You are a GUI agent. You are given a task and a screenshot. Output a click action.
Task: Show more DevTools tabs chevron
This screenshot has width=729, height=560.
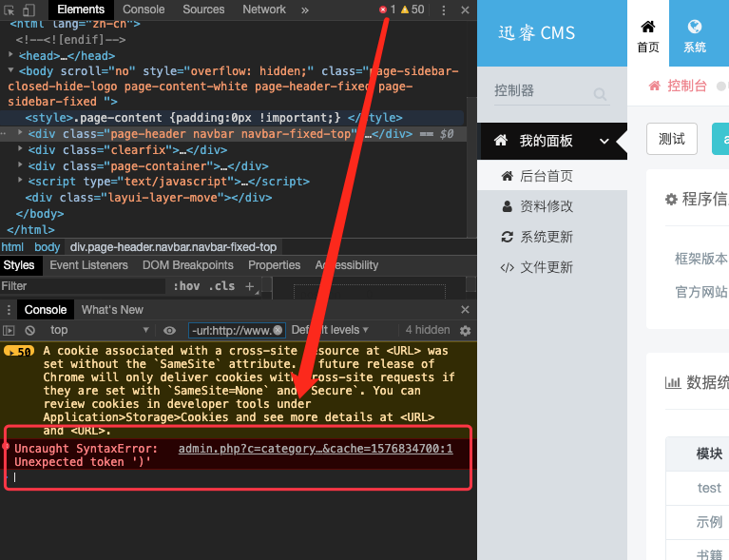304,10
